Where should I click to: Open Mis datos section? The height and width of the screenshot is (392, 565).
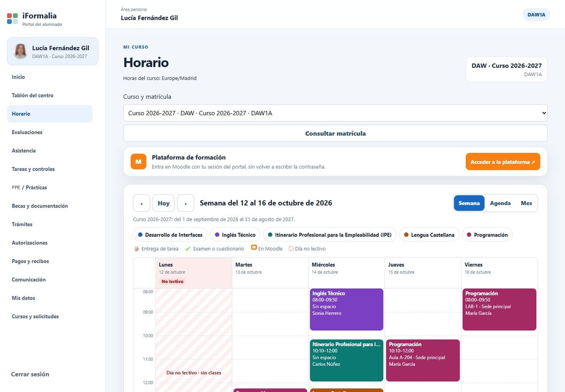50,298
